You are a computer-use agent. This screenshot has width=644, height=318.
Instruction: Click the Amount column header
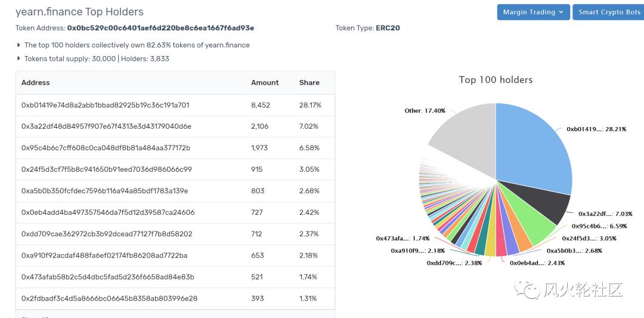[265, 83]
